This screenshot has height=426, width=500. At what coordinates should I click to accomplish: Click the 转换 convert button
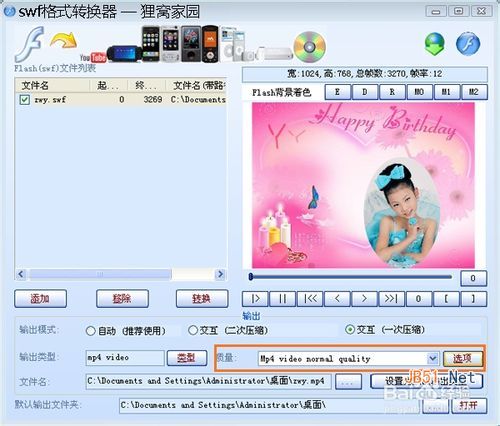coord(202,298)
